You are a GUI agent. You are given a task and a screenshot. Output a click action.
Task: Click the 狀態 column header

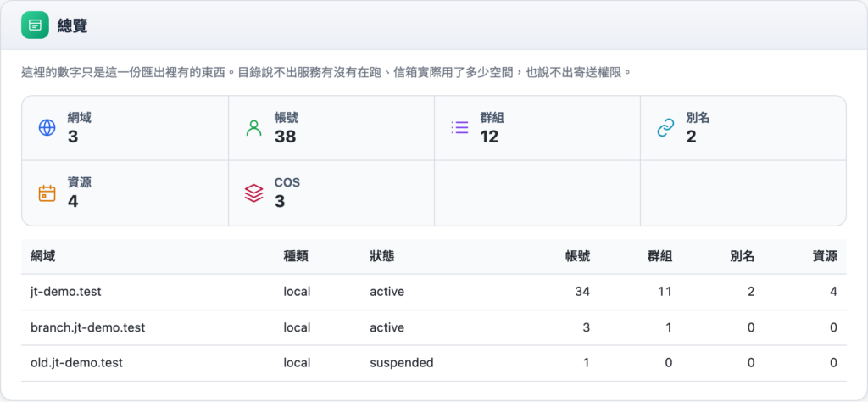(x=382, y=256)
